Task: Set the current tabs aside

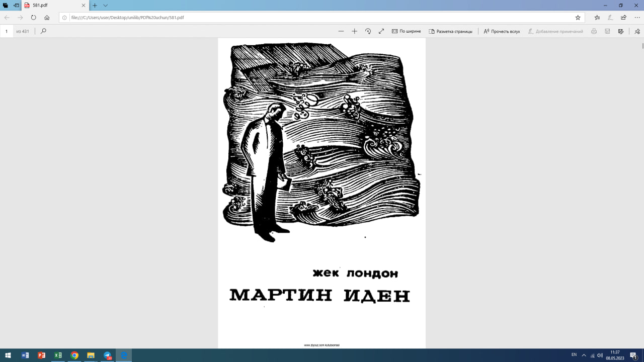Action: (x=16, y=5)
